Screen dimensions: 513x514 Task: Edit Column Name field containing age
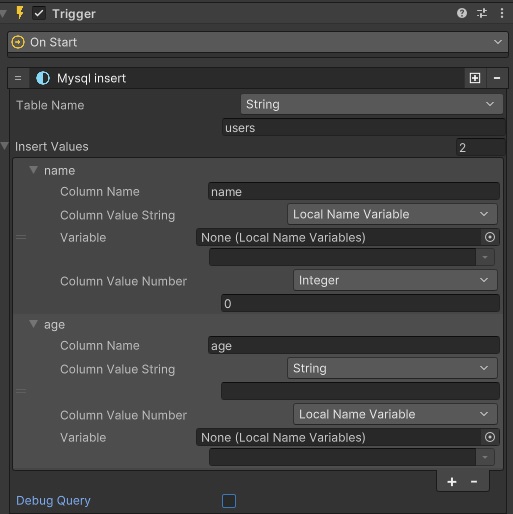[354, 345]
